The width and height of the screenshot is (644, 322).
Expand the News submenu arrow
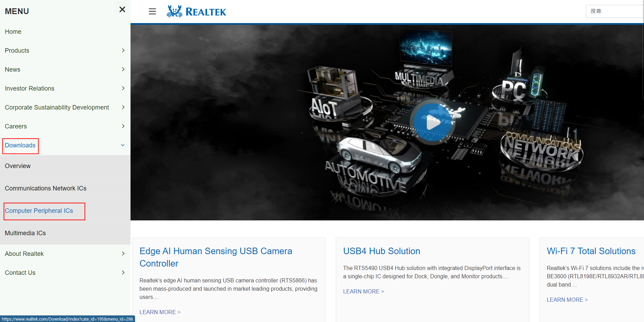pyautogui.click(x=123, y=70)
